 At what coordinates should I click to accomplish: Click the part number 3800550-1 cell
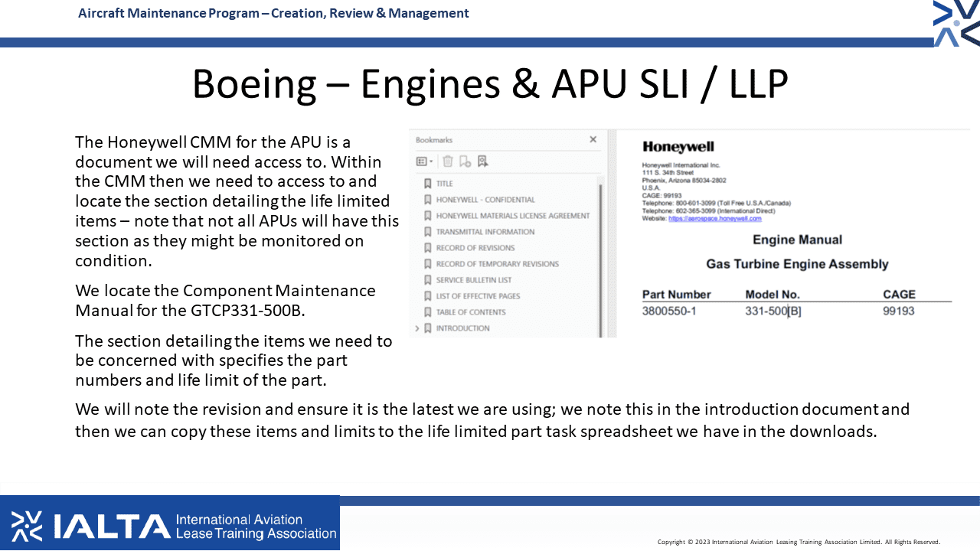tap(669, 311)
